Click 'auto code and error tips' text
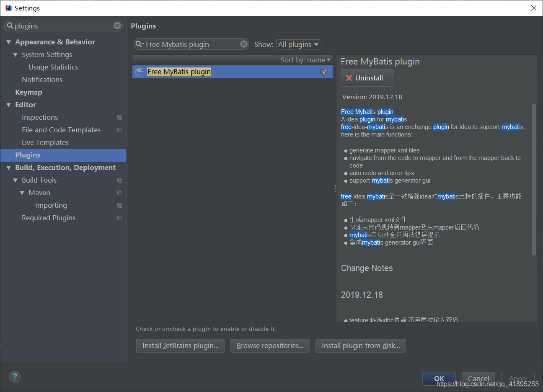Screen dimensions: 543x392 [x=382, y=173]
